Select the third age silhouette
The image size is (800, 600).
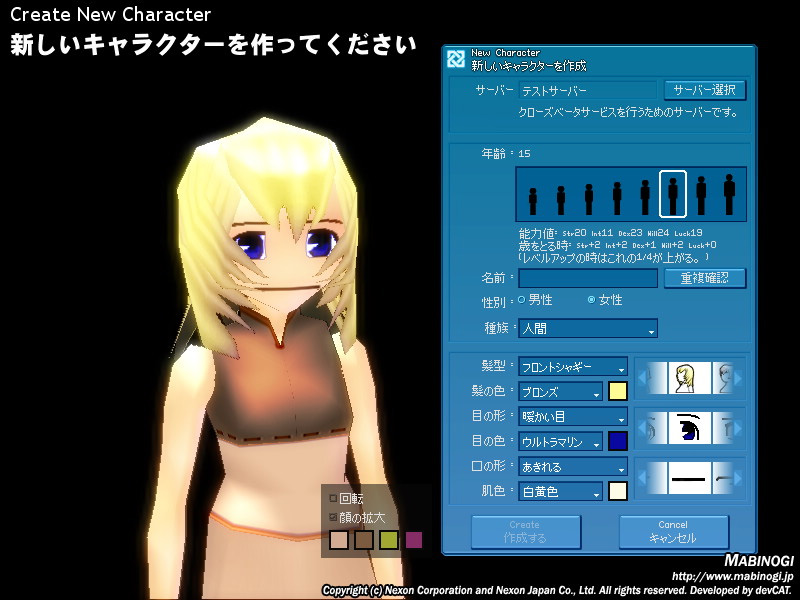(589, 199)
